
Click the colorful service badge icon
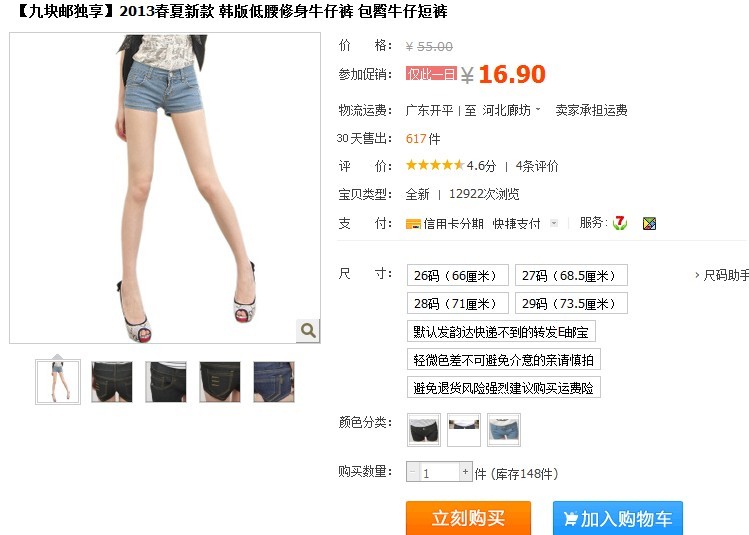coord(649,223)
